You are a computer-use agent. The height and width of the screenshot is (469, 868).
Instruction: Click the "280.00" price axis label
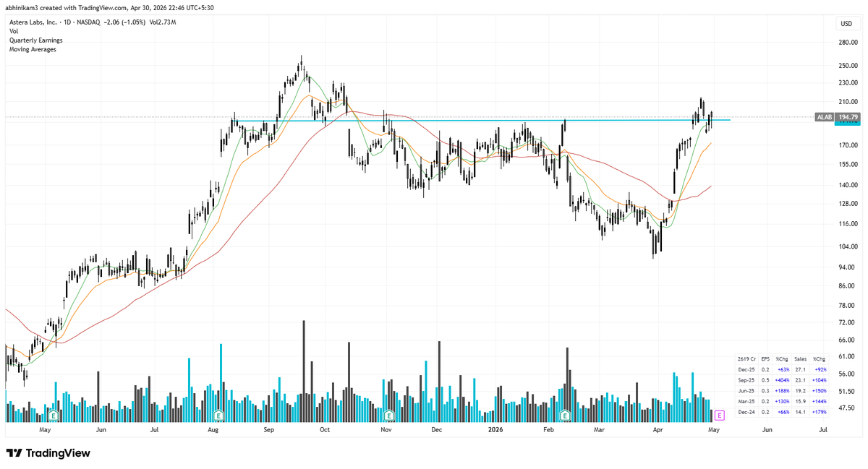[848, 43]
